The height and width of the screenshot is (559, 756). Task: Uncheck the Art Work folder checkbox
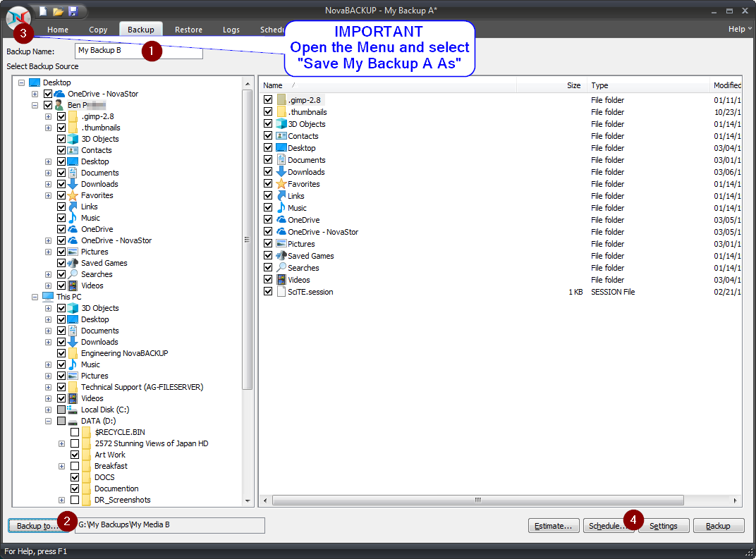pos(75,455)
